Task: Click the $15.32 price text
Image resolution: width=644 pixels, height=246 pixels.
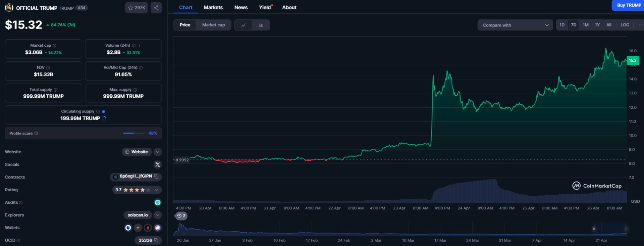Action: (23, 25)
